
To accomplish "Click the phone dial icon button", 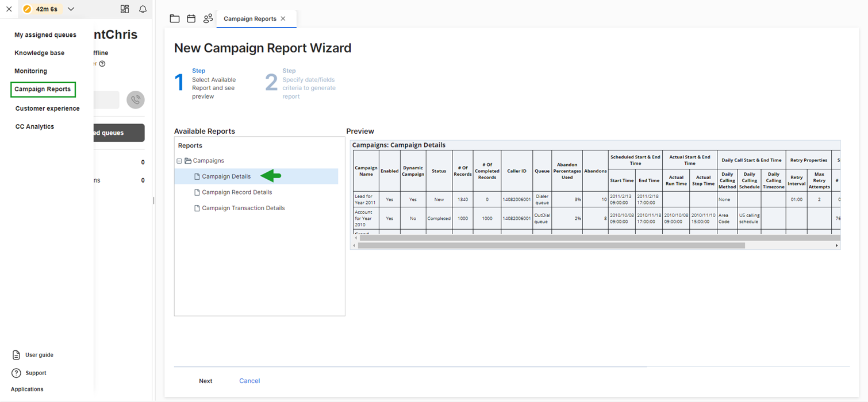I will (x=136, y=100).
